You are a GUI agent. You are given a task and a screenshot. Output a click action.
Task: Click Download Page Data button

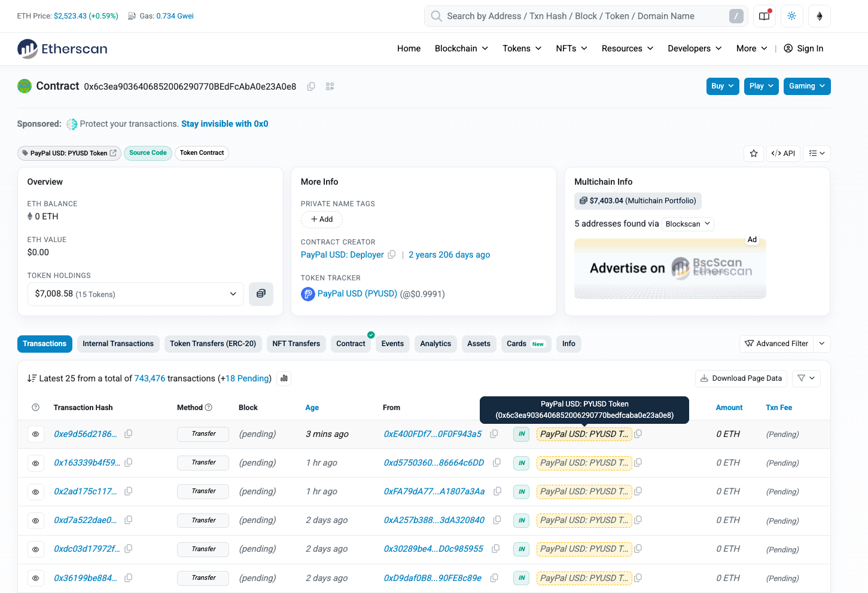click(x=741, y=378)
